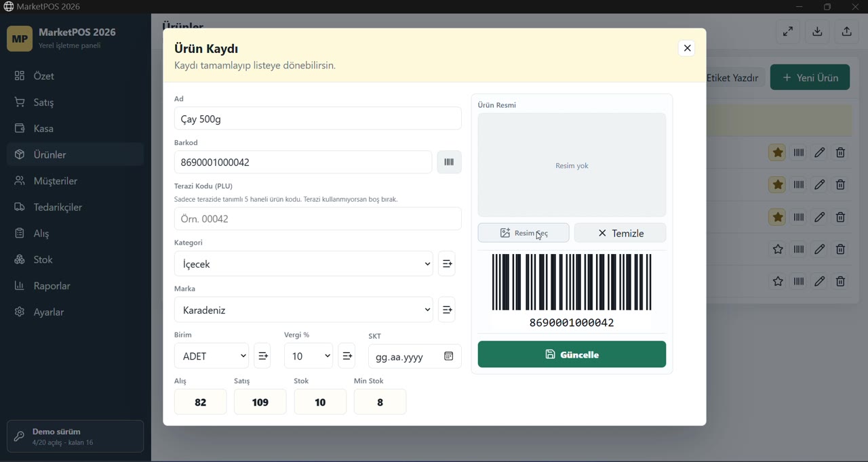Focus the Terazi Kodu (PLU) field
The width and height of the screenshot is (868, 462).
click(x=317, y=219)
